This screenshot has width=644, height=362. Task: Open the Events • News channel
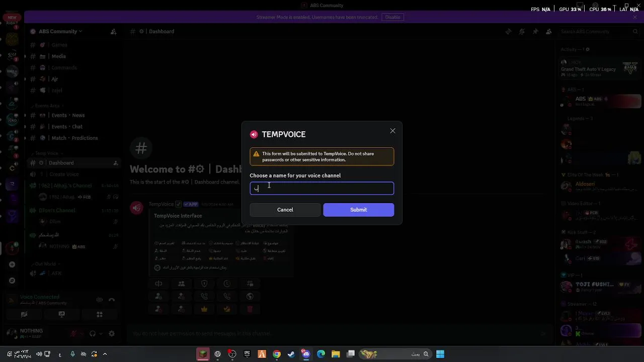pos(73,115)
